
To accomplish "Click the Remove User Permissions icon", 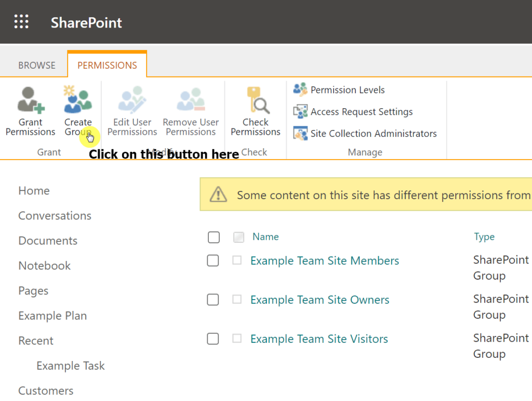I will [191, 99].
